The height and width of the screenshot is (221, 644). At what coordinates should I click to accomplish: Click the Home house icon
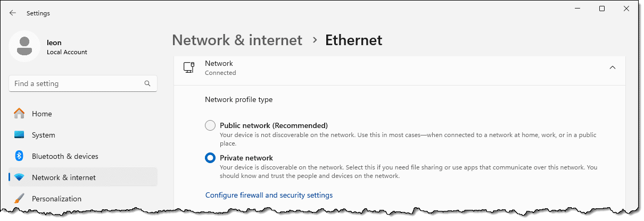19,113
